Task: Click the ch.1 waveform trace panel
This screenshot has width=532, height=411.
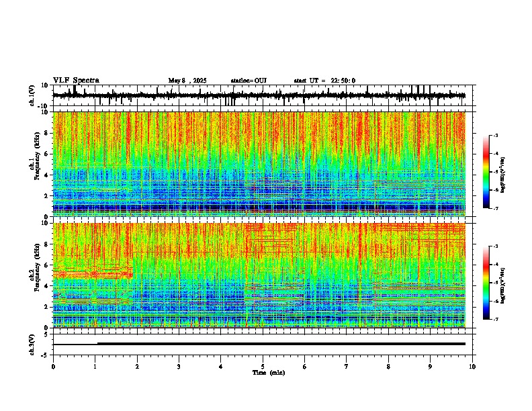Action: pyautogui.click(x=264, y=95)
